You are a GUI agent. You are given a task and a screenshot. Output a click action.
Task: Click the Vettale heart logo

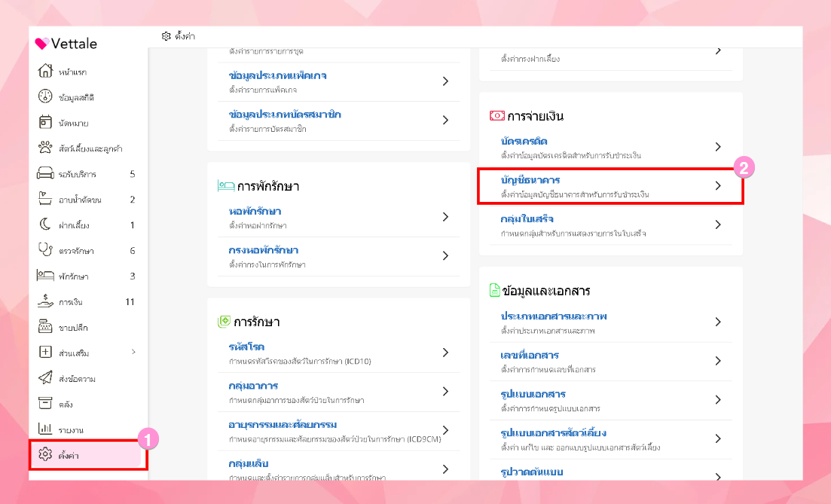(42, 44)
